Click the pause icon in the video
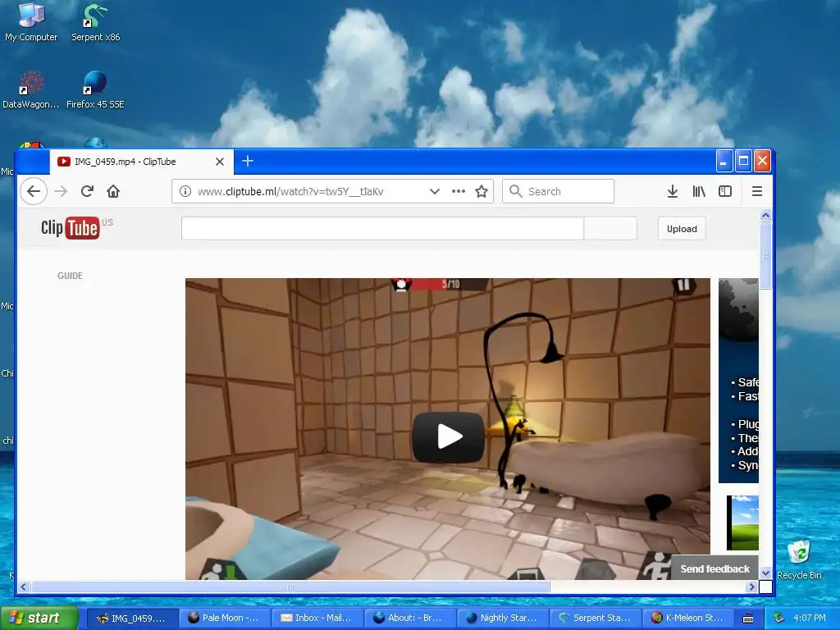 tap(683, 285)
